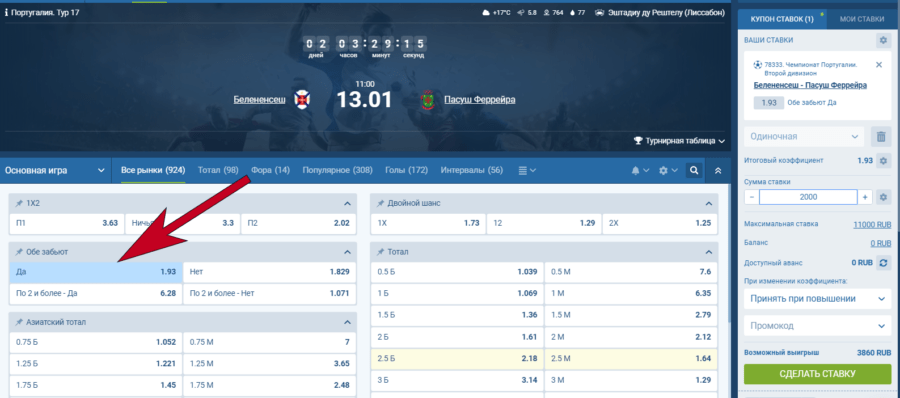
Task: Open Принять при повышении dropdown
Action: pyautogui.click(x=817, y=299)
